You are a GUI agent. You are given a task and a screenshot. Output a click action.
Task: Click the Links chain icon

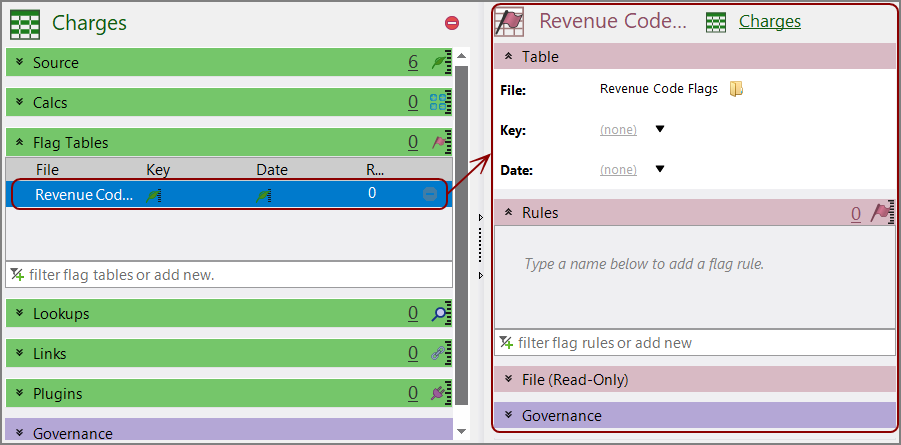441,353
